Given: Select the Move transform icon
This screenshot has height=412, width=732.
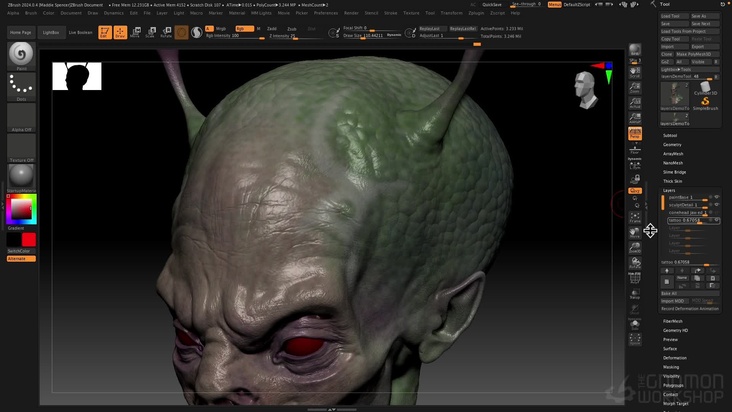Looking at the screenshot, I should click(135, 32).
